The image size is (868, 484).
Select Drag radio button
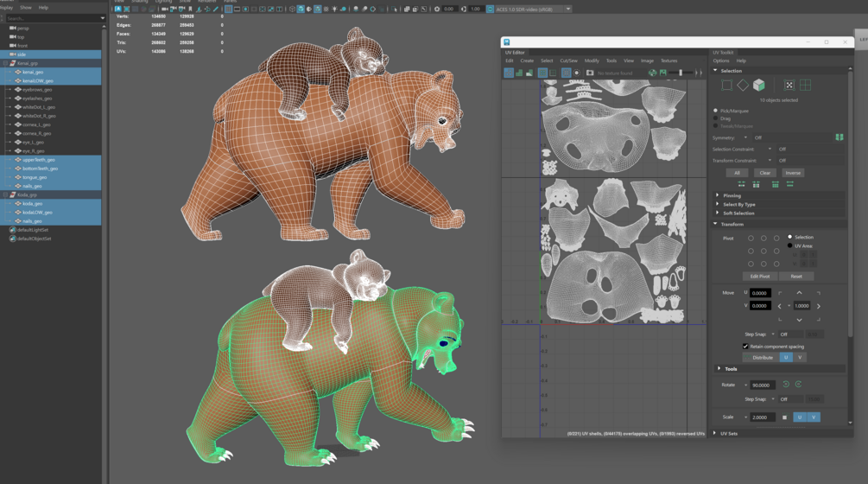coord(715,118)
